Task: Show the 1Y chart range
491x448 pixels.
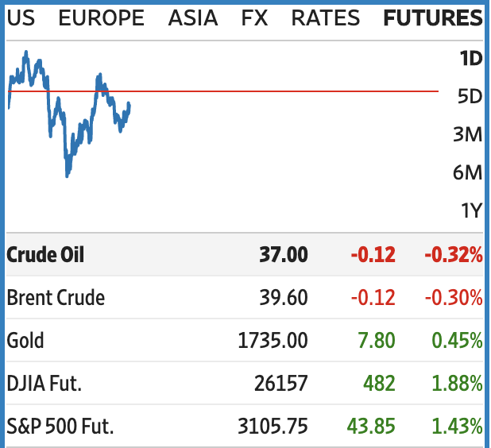Action: click(470, 210)
